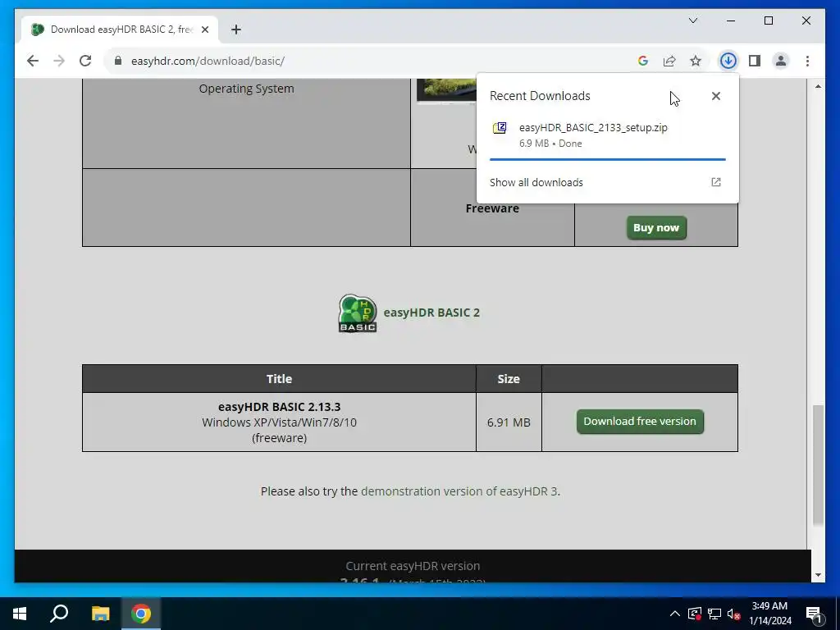The height and width of the screenshot is (630, 840).
Task: Open the notification center
Action: coord(814,614)
